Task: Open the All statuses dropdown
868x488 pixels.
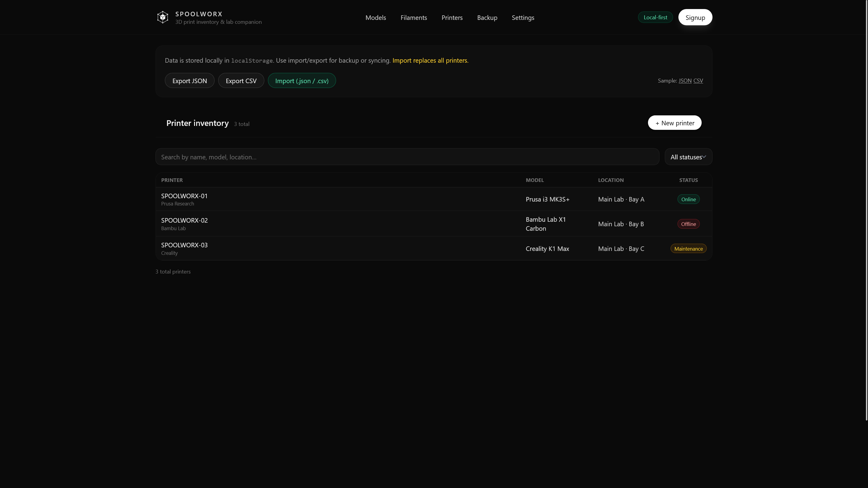Action: click(x=688, y=157)
